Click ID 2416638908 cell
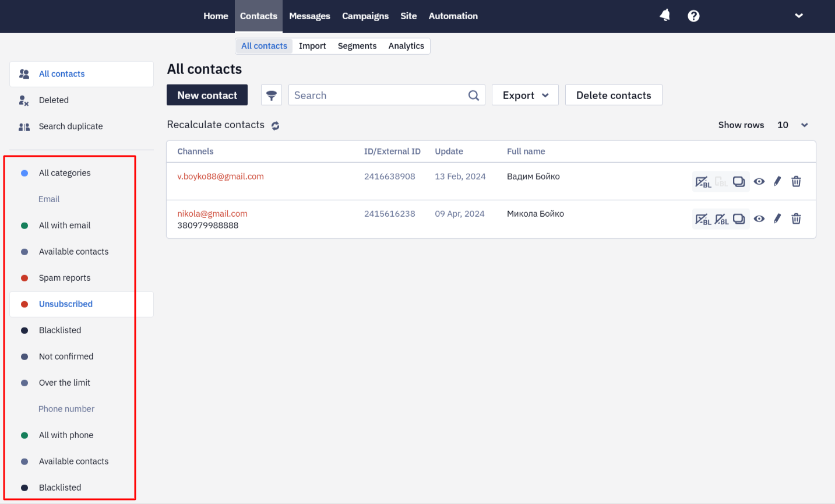Image resolution: width=835 pixels, height=504 pixels. pos(390,177)
